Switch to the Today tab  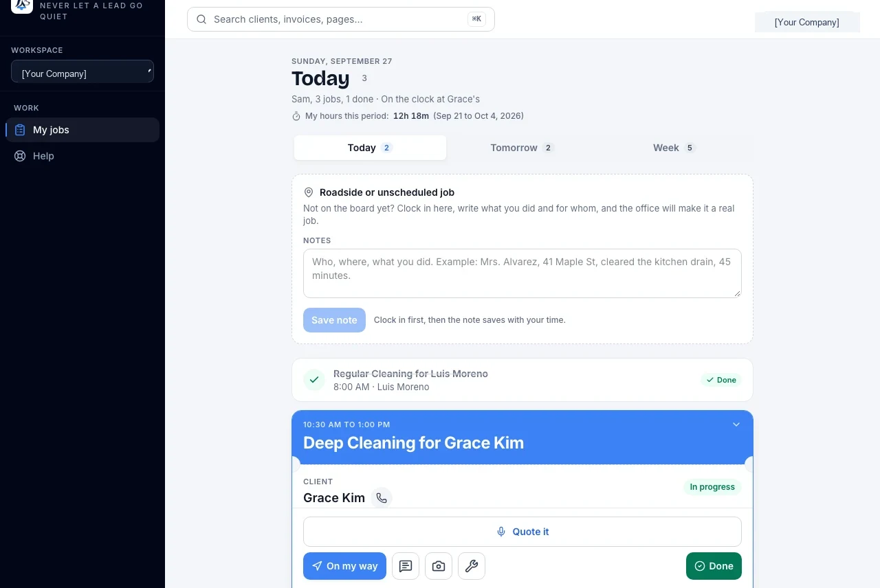point(370,148)
